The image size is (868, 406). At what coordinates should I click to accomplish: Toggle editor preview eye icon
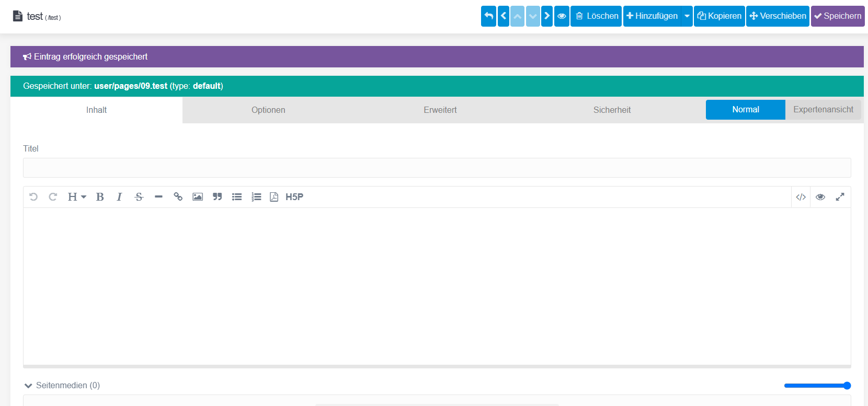coord(820,197)
